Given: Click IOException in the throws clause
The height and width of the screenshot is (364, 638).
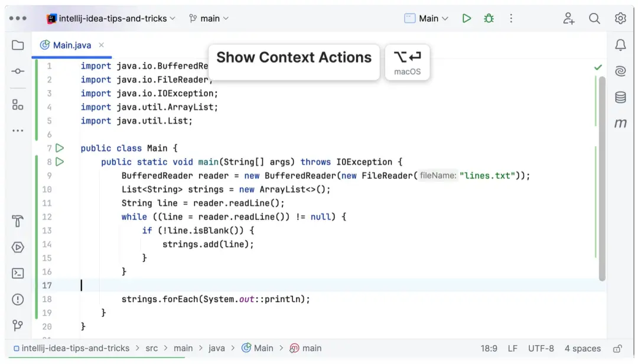Looking at the screenshot, I should [364, 162].
